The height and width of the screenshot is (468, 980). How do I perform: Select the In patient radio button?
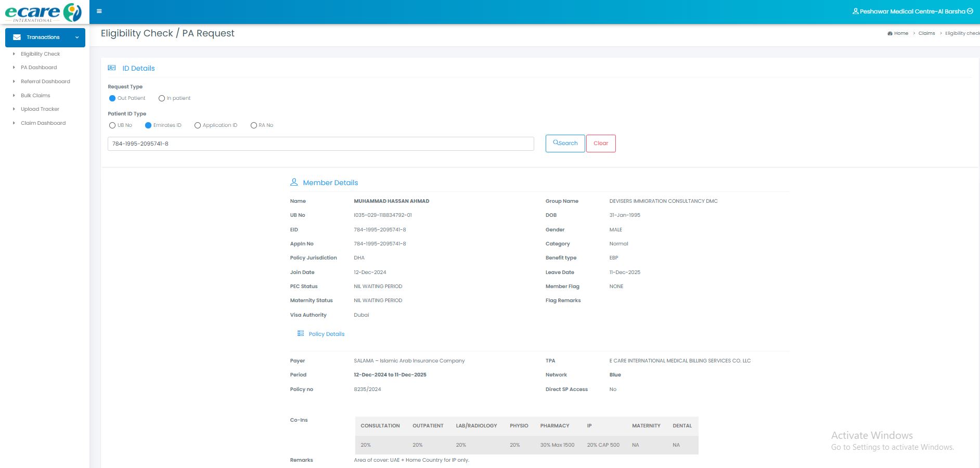[x=162, y=98]
